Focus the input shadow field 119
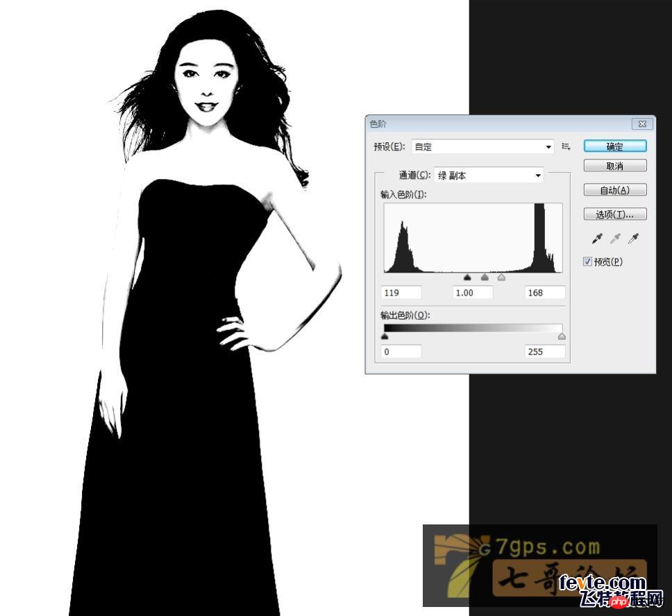The width and height of the screenshot is (672, 616). pos(401,293)
